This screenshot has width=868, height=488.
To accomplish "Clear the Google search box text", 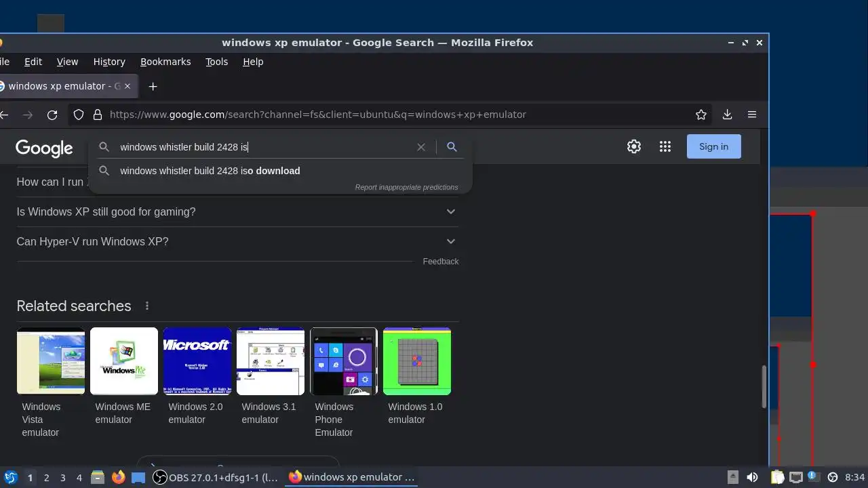I will 421,146.
